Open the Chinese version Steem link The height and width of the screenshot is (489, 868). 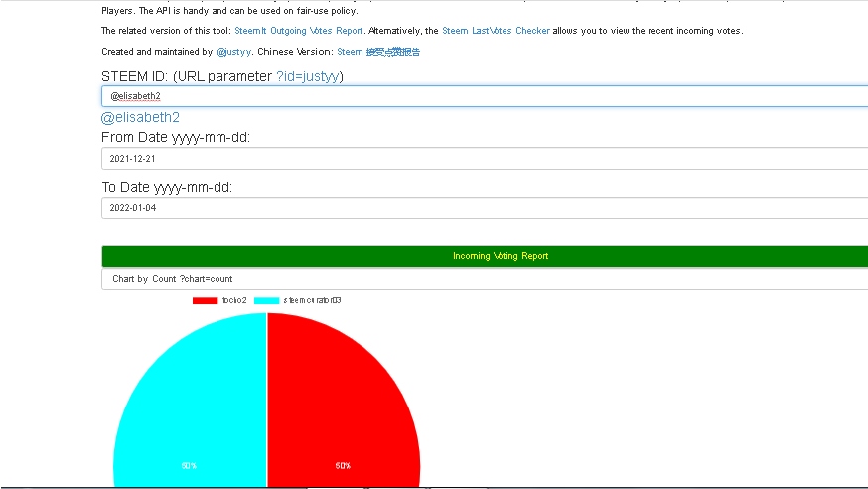click(x=378, y=52)
